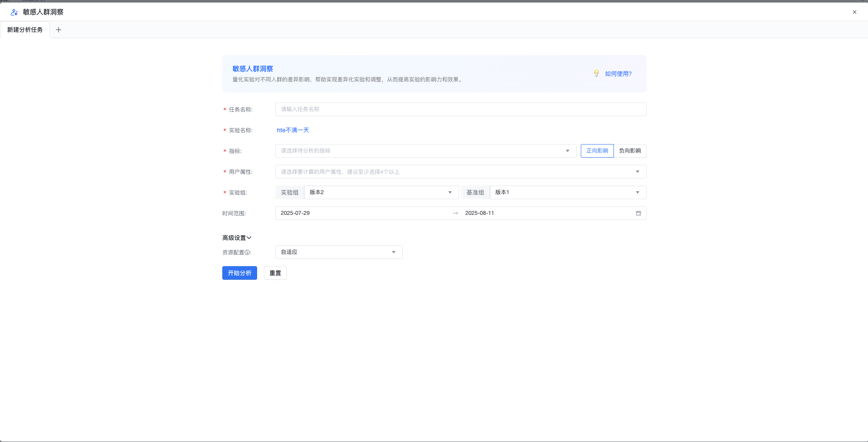Click the 敏感人群洞察 user icon in header
Screen dimensions: 868x442
(14, 12)
